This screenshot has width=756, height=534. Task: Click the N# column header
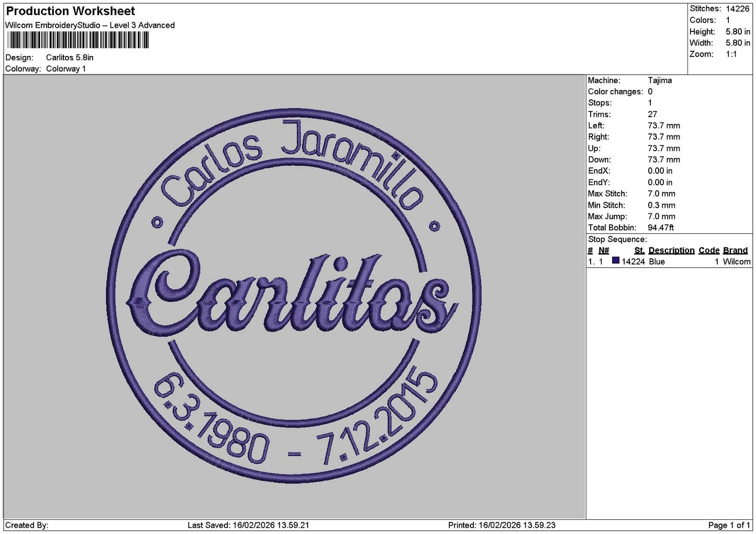click(x=604, y=251)
